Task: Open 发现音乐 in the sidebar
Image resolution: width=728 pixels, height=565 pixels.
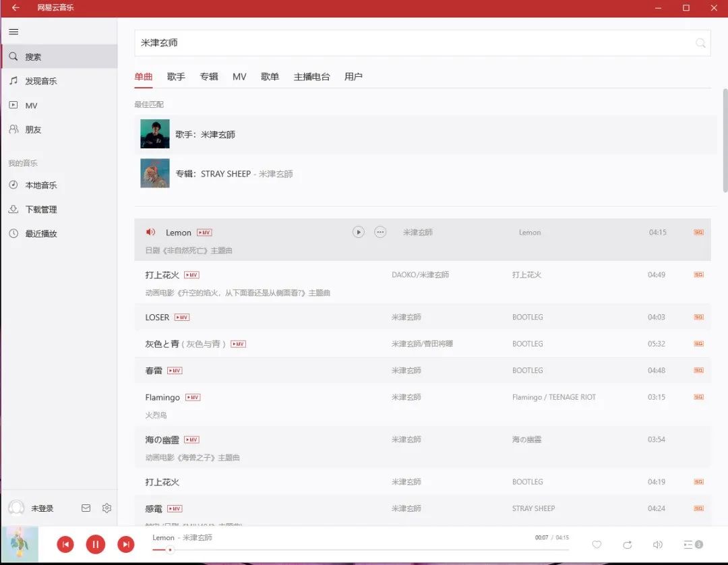Action: coord(59,81)
